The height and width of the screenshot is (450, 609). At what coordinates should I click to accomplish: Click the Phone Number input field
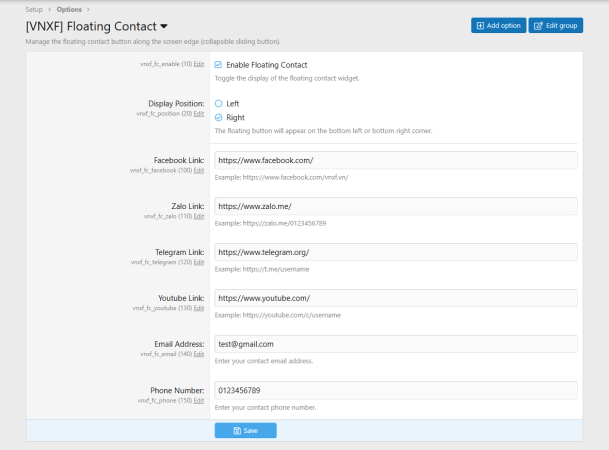coord(396,390)
